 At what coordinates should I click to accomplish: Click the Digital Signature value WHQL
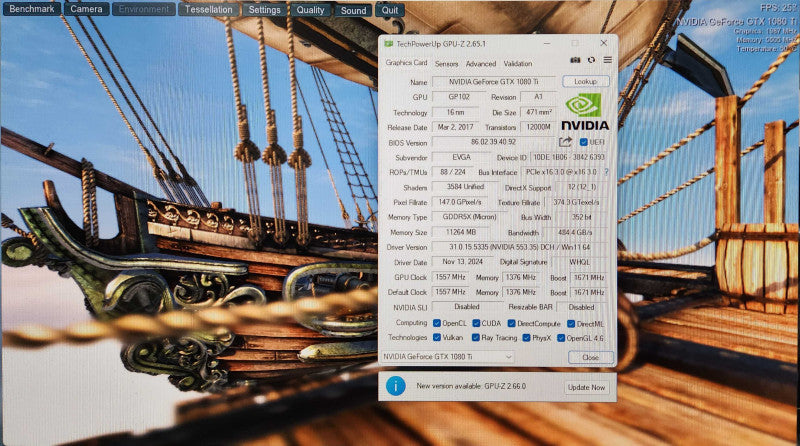pos(580,262)
